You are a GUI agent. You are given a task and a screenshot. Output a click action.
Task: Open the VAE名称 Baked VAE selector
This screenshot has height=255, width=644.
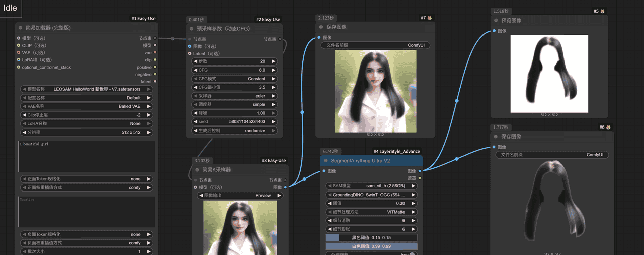coord(87,106)
